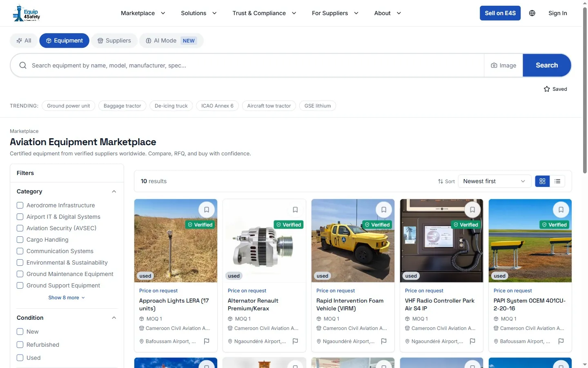
Task: Flag the Rapid Intervention Foam Vehicle listing
Action: [384, 341]
